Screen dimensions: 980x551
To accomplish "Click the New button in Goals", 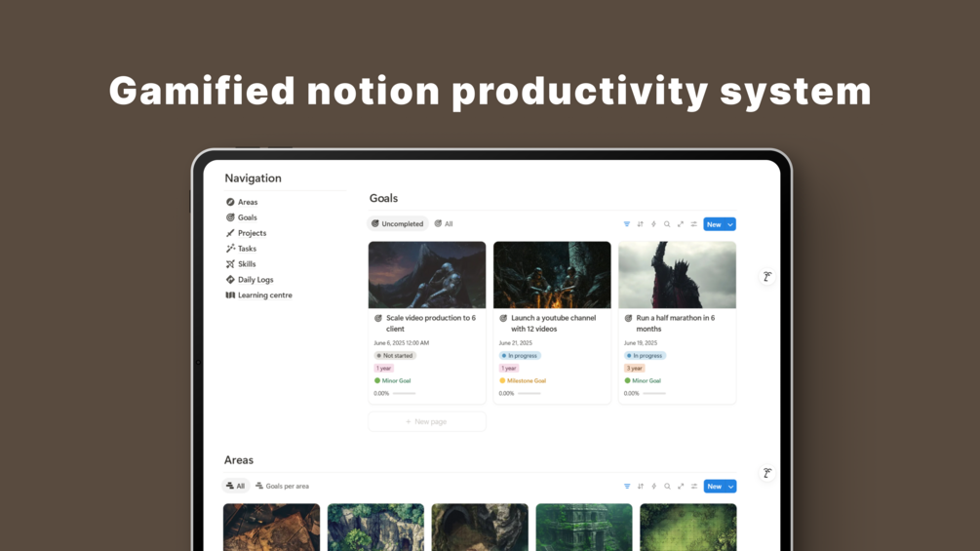I will [x=714, y=224].
